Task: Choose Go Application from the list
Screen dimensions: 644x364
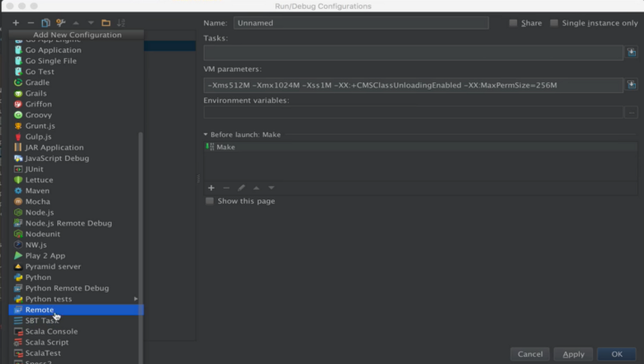Action: tap(76, 50)
